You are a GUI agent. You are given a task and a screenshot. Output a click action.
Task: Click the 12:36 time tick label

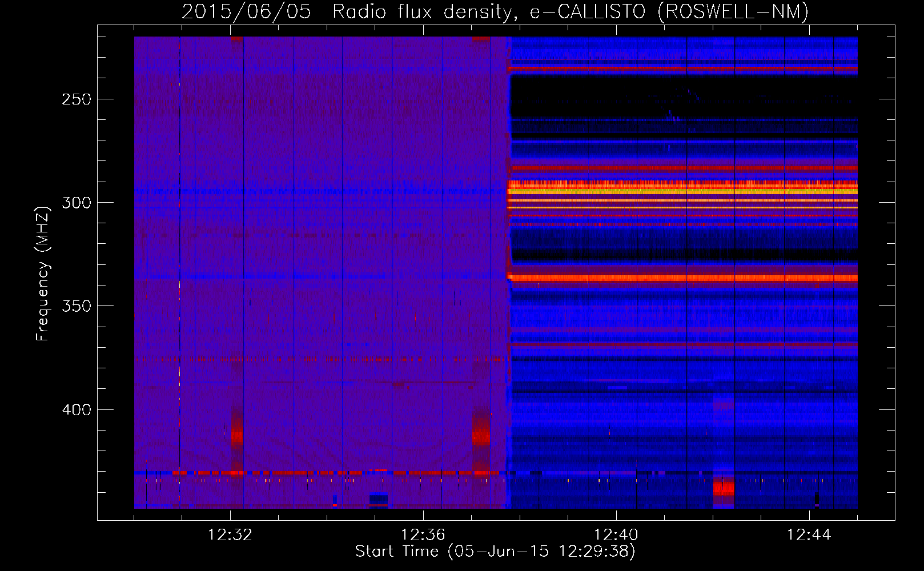pyautogui.click(x=423, y=535)
